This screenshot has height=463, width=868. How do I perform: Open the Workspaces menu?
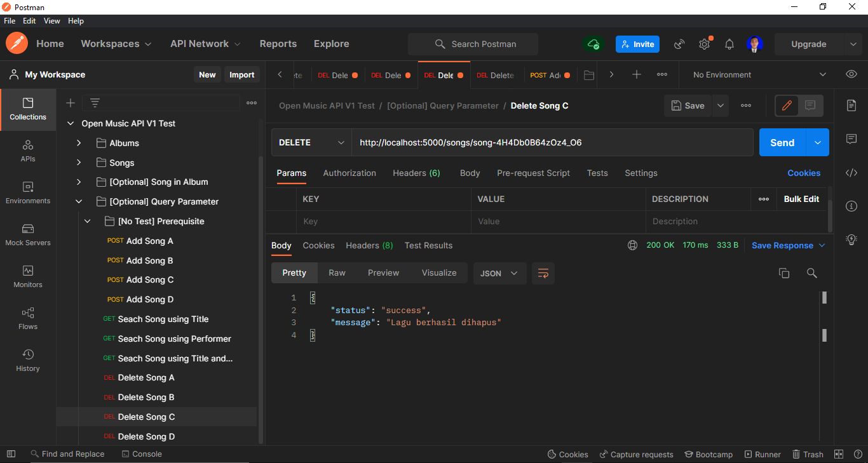point(116,44)
